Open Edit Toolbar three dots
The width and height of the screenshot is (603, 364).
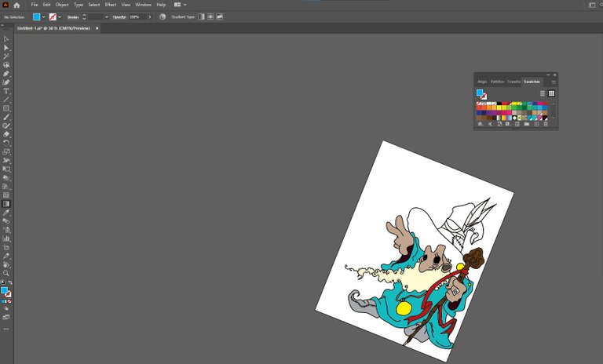tap(6, 329)
